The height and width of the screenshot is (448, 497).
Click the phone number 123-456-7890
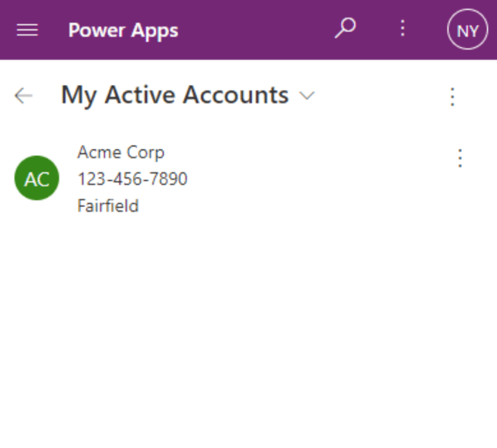(x=133, y=179)
